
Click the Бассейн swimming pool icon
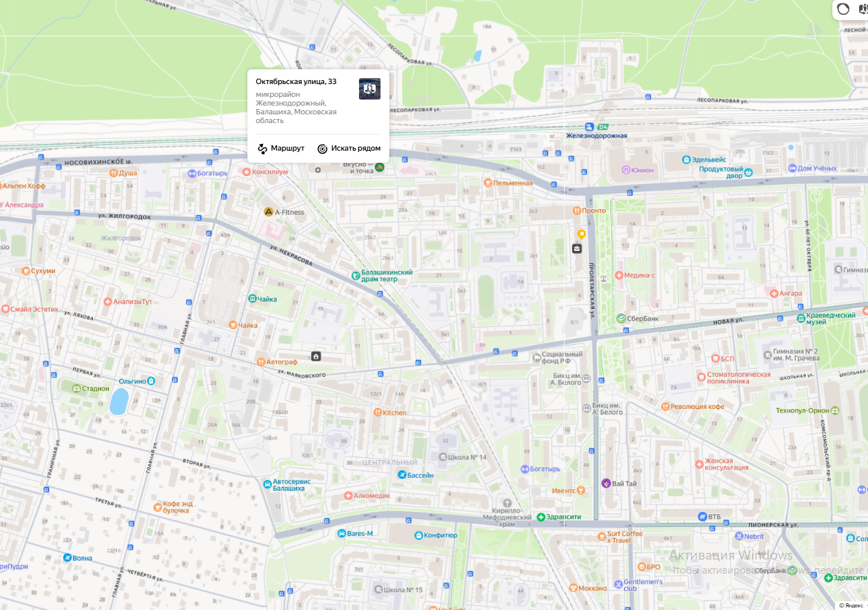click(x=402, y=475)
